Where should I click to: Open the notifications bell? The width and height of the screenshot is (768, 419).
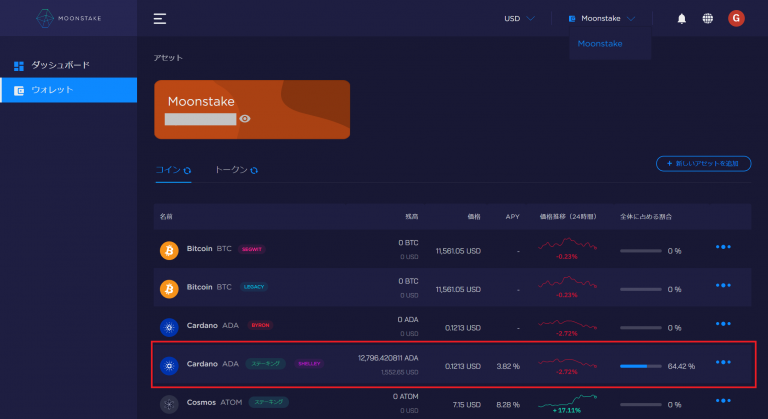(x=681, y=19)
